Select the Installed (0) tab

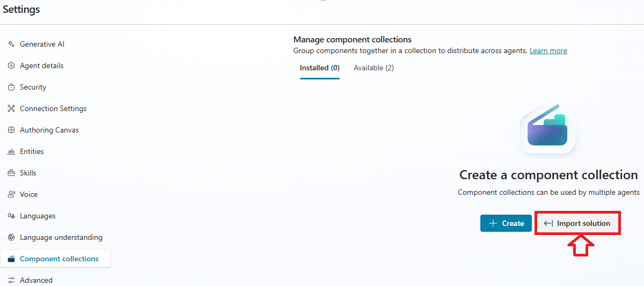[319, 68]
